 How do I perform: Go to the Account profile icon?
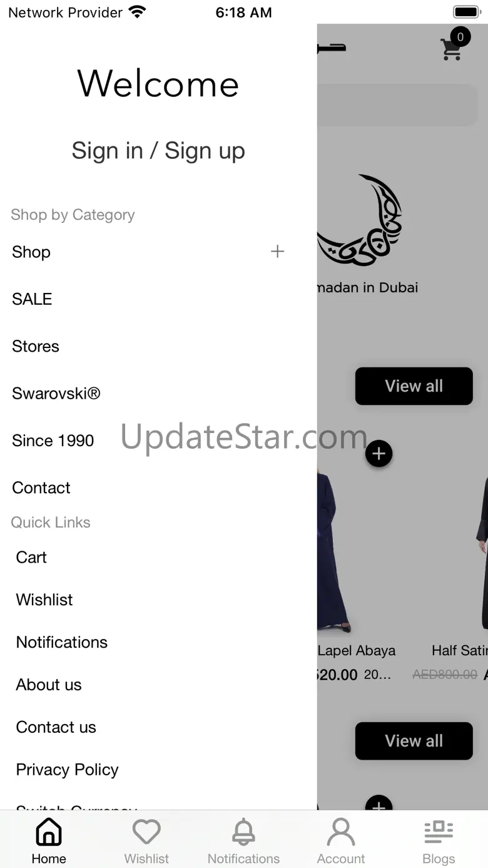[341, 832]
